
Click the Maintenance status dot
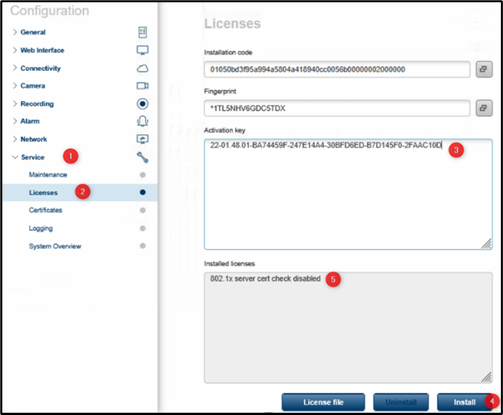pyautogui.click(x=143, y=175)
